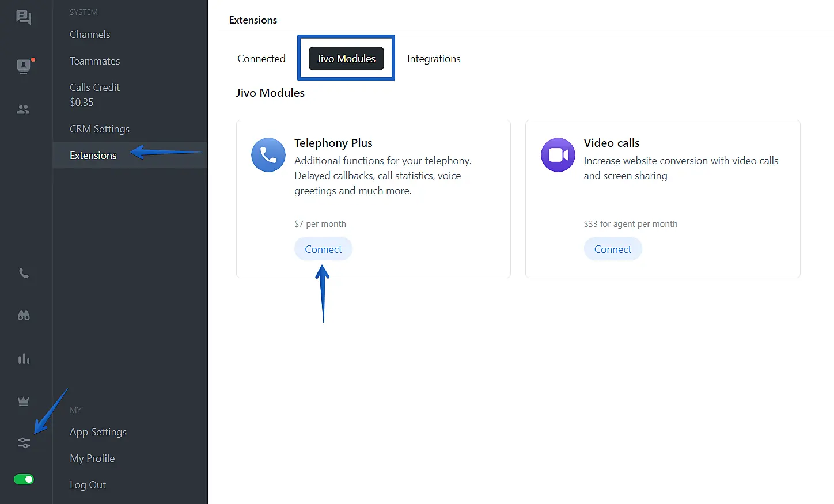Select the Jivo Modules tab
Image resolution: width=834 pixels, height=504 pixels.
tap(346, 59)
